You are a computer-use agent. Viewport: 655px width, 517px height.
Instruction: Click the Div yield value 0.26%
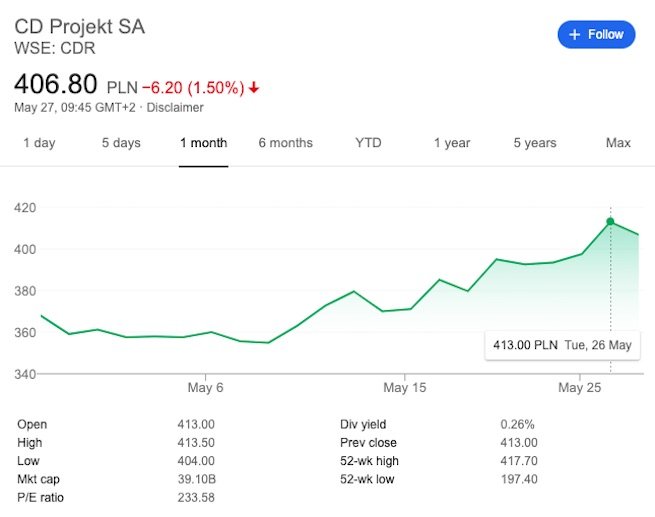pos(517,424)
